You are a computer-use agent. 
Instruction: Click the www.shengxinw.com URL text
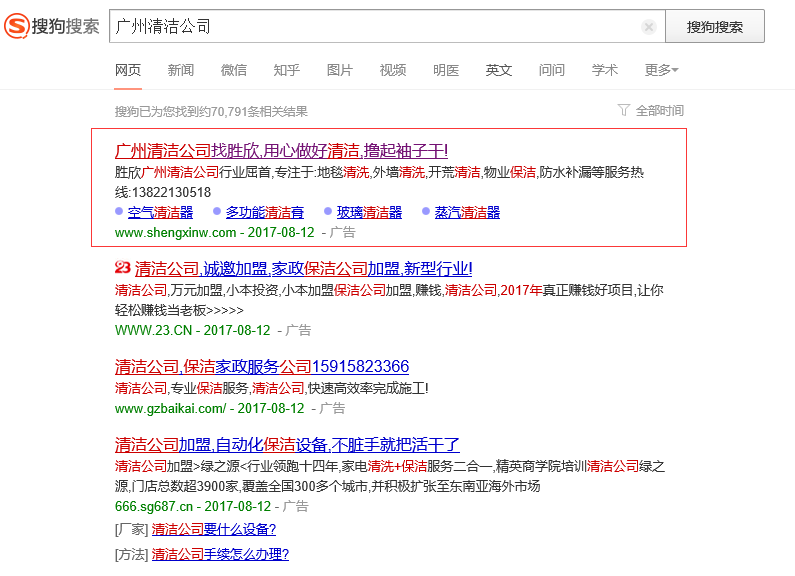(x=175, y=232)
